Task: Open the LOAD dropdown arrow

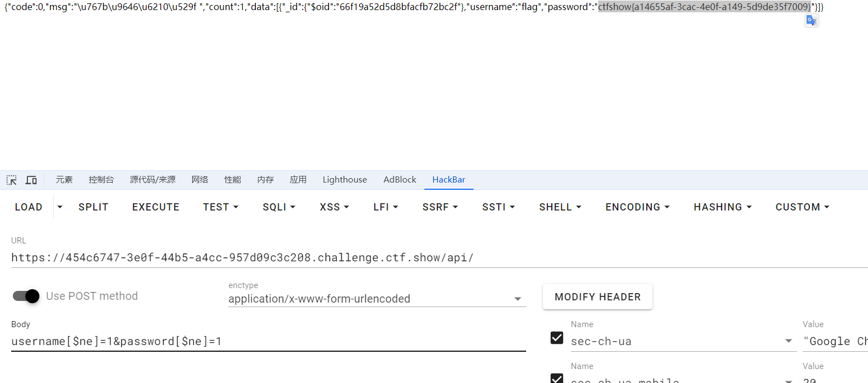Action: pos(60,207)
